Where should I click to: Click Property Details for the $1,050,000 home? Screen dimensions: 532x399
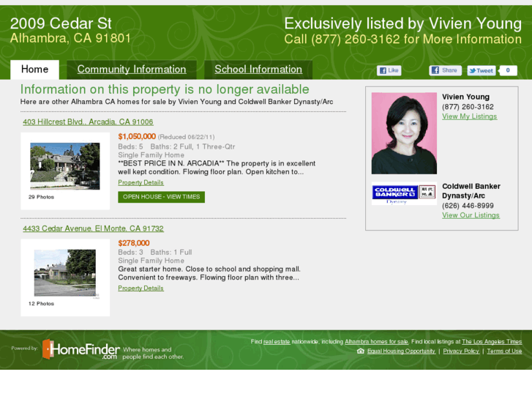click(141, 182)
